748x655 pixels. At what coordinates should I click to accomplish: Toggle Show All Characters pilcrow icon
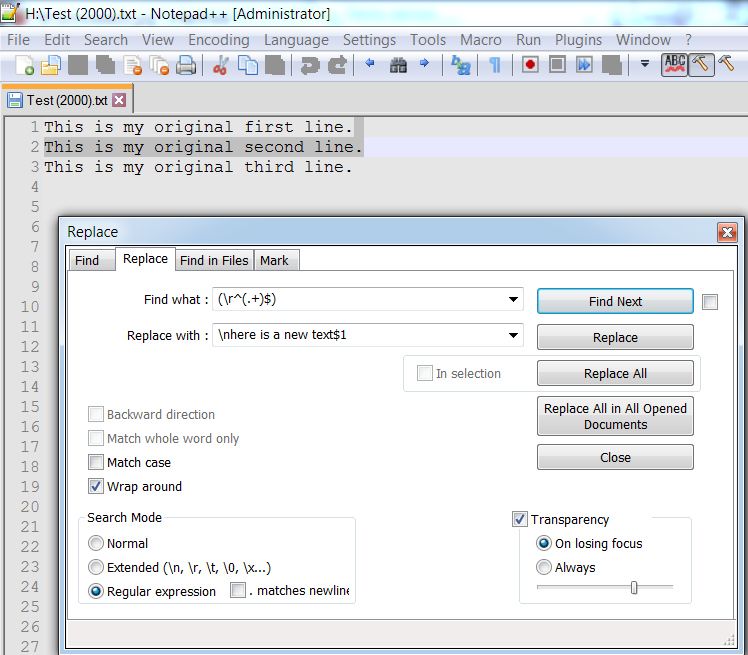495,64
